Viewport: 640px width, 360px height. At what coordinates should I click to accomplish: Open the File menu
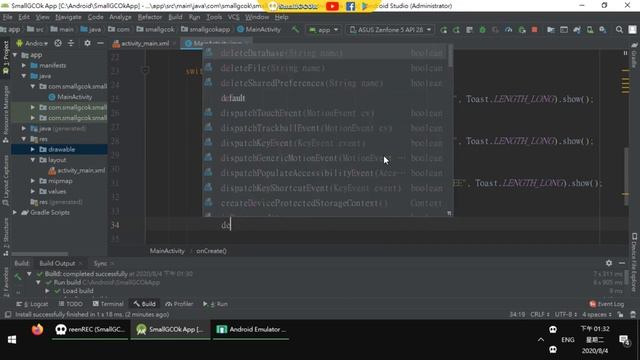tap(7, 17)
